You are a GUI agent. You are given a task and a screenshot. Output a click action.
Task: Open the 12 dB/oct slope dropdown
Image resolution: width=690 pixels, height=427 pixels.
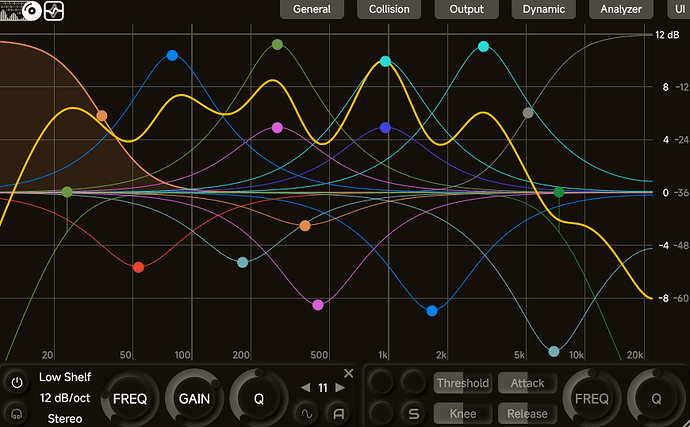pos(65,398)
